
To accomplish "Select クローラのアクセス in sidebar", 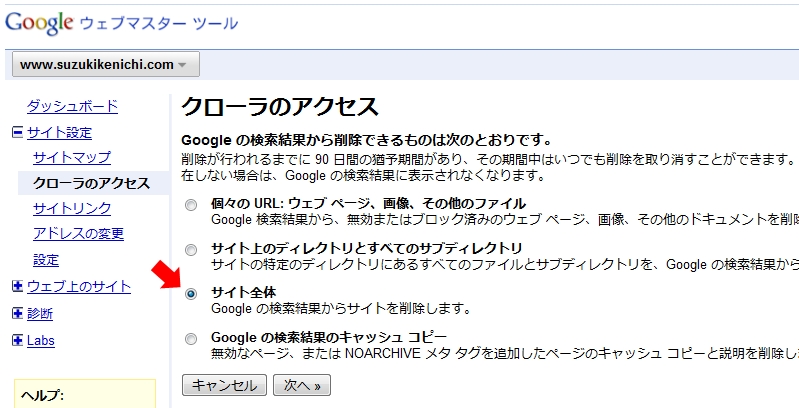I will (x=92, y=183).
